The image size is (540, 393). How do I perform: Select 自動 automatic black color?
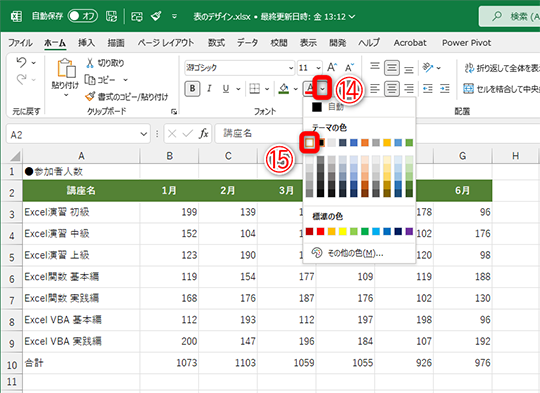(359, 107)
